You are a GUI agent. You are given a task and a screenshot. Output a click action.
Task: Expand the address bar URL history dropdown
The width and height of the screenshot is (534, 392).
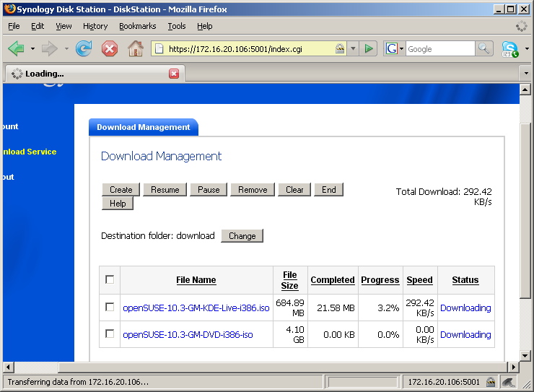click(353, 48)
